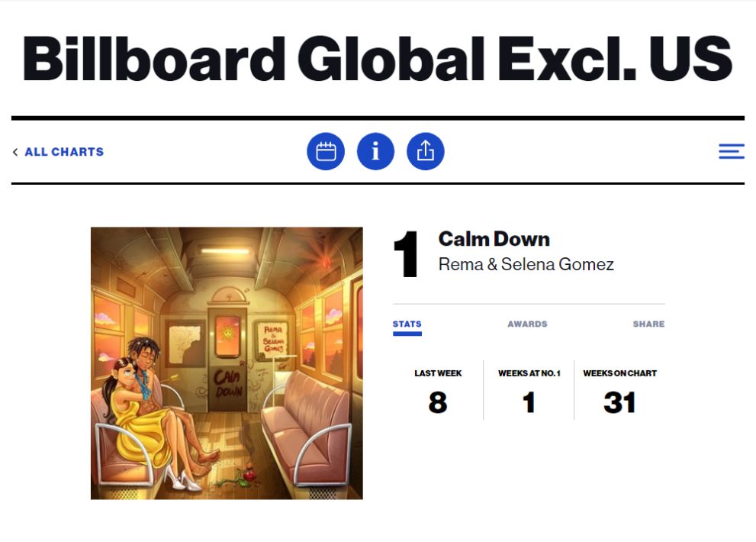The width and height of the screenshot is (756, 542).
Task: Click the chart info icon
Action: point(375,151)
